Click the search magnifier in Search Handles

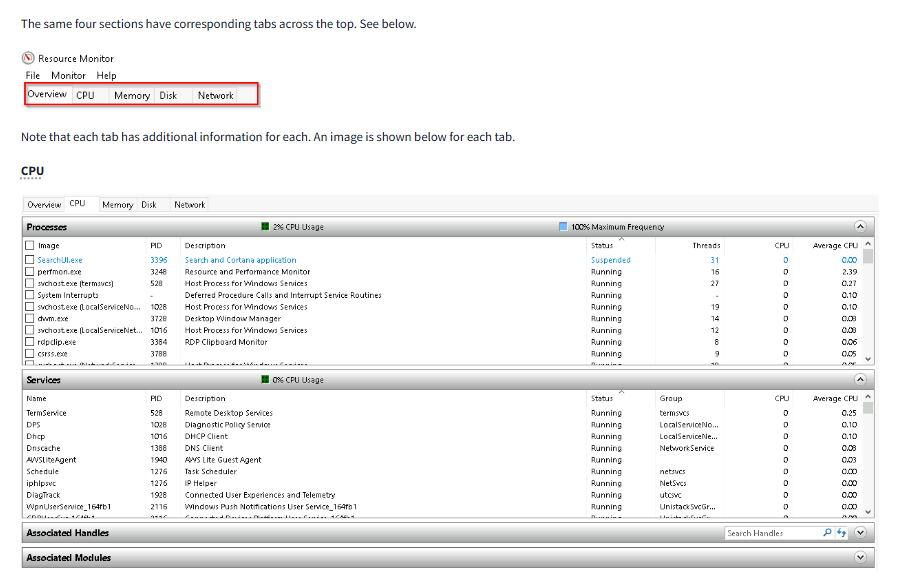click(x=827, y=533)
